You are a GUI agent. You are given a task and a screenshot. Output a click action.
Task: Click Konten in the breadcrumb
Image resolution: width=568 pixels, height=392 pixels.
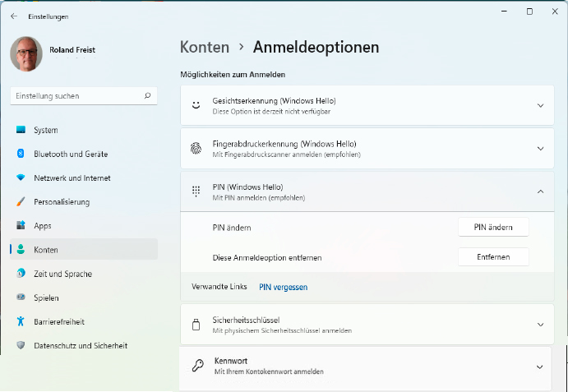click(x=205, y=47)
